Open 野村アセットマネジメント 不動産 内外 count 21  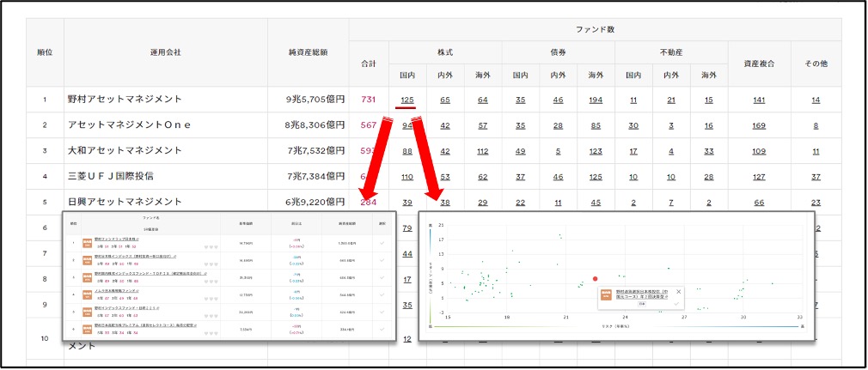point(671,100)
